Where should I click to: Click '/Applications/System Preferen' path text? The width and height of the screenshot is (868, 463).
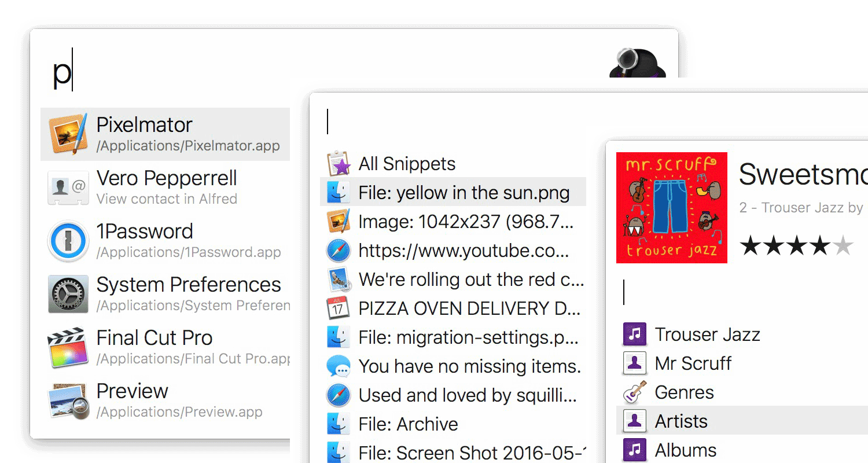tap(193, 306)
